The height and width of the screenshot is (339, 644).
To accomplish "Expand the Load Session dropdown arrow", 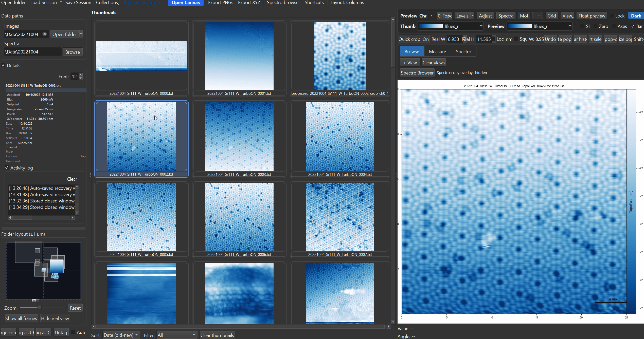I will click(x=60, y=2).
